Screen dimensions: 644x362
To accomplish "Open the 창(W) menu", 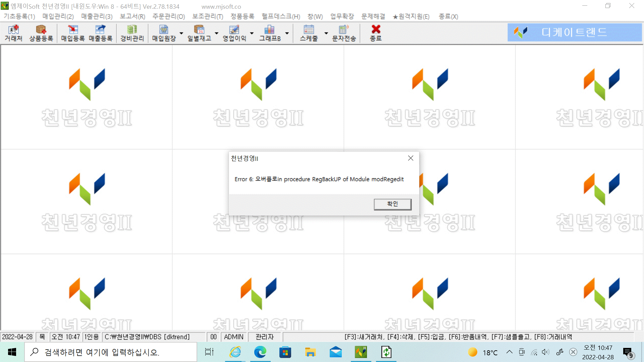I will coord(315,16).
